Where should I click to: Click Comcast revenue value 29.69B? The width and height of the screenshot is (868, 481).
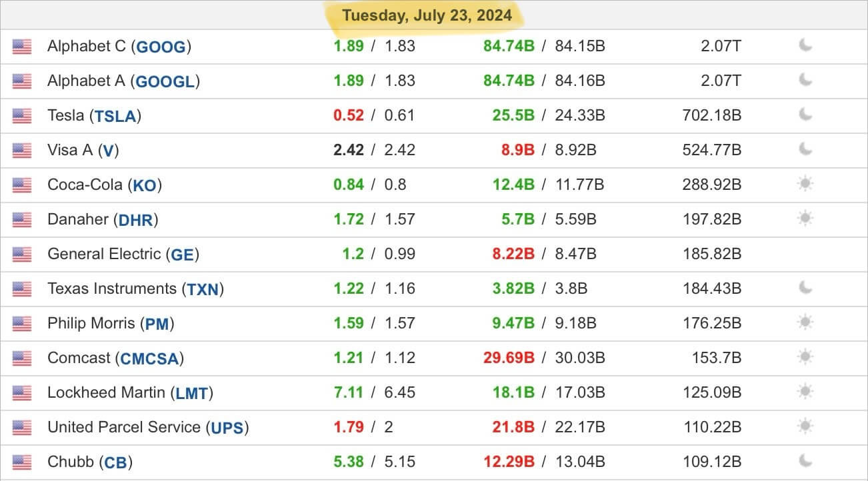pos(509,358)
